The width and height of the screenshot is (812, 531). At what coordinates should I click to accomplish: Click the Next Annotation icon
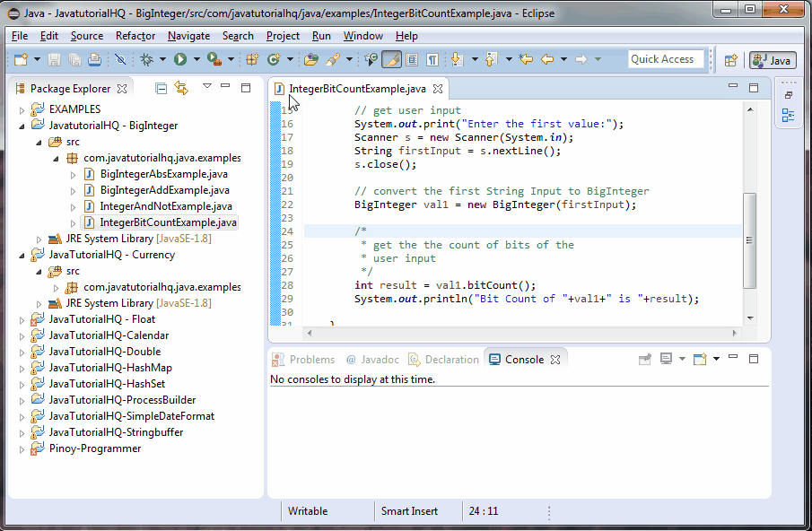coord(457,59)
